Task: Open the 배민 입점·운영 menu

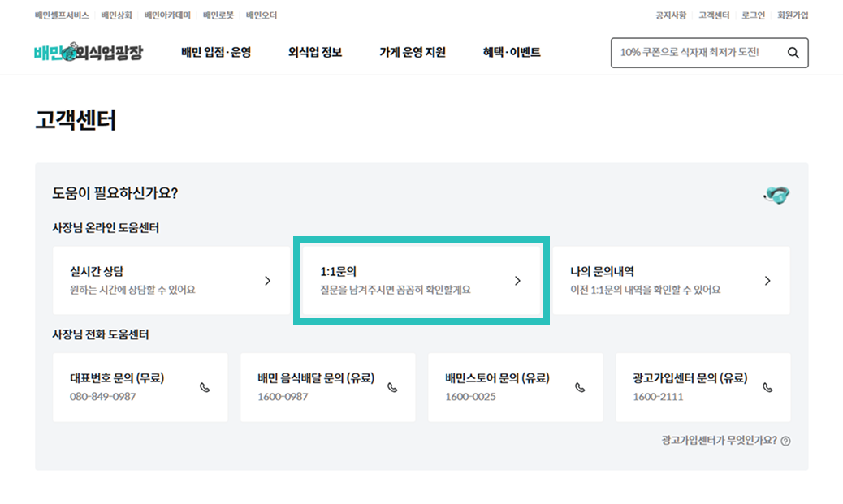Action: pyautogui.click(x=216, y=52)
